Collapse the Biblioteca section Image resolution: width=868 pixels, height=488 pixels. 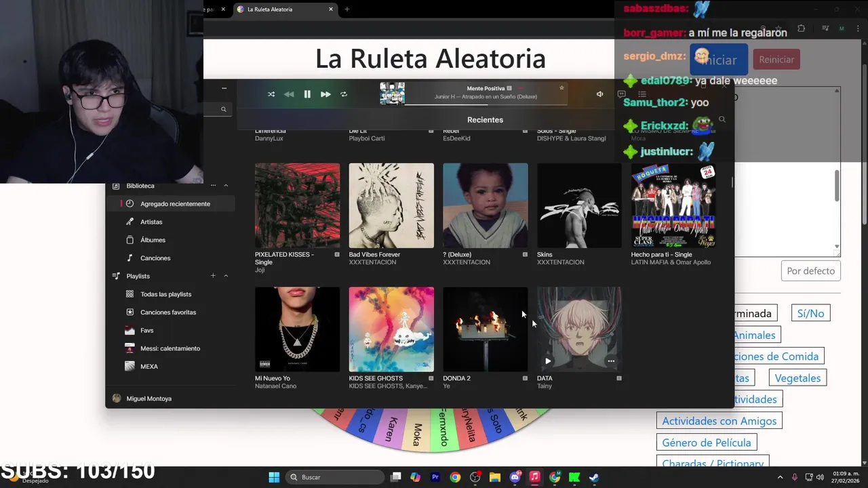226,186
